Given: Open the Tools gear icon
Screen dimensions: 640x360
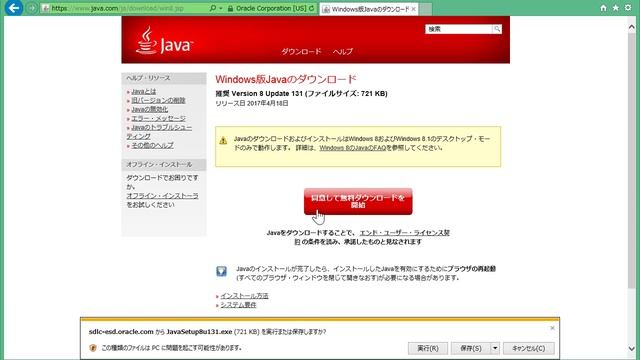Looking at the screenshot, I should click(628, 8).
